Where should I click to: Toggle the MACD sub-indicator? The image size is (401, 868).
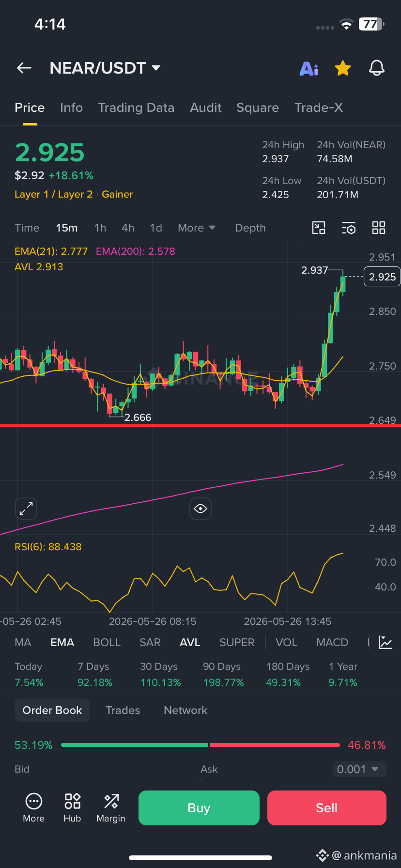click(x=332, y=642)
